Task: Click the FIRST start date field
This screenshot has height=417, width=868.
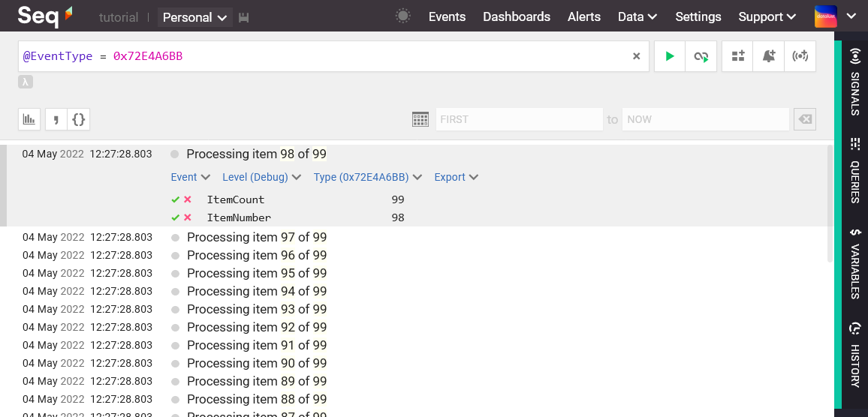Action: tap(520, 119)
